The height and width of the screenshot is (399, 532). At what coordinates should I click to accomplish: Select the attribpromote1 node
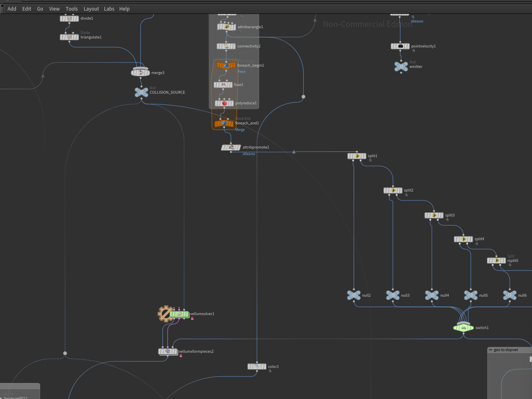(231, 147)
